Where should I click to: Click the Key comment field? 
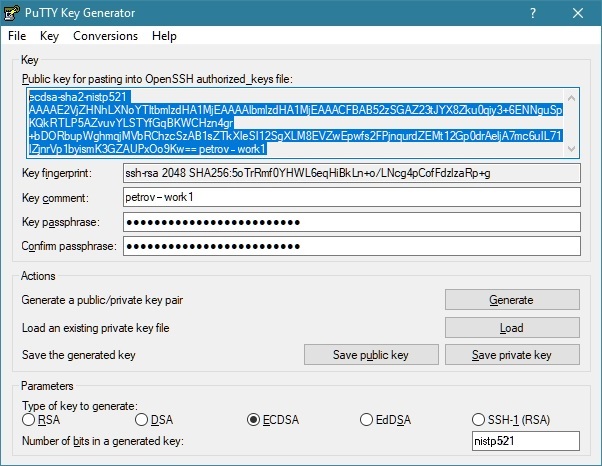(352, 197)
